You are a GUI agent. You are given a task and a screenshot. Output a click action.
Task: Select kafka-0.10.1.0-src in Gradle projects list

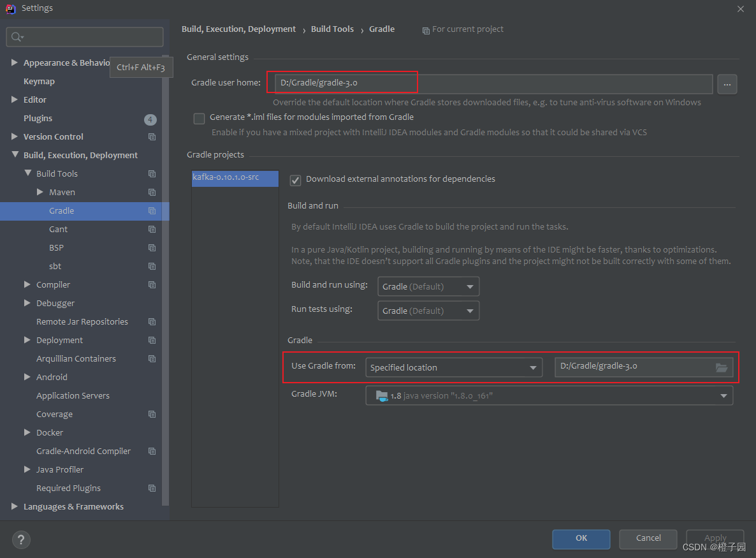point(235,178)
